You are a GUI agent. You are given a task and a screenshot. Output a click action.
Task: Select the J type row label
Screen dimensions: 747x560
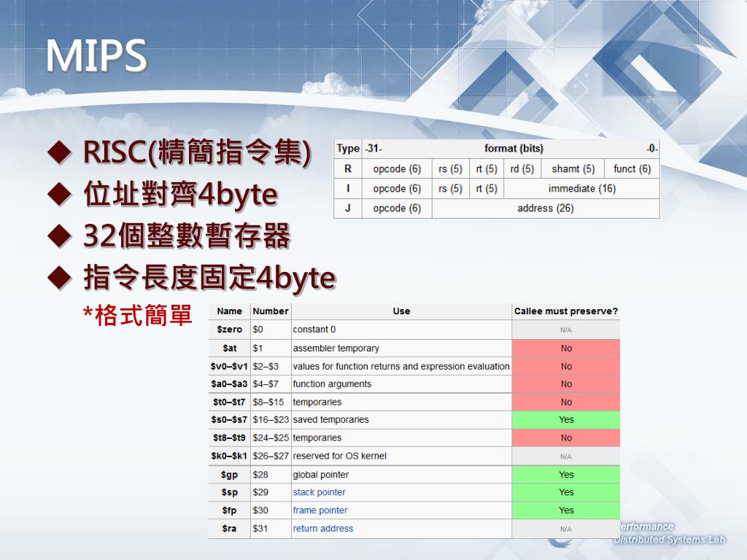348,208
